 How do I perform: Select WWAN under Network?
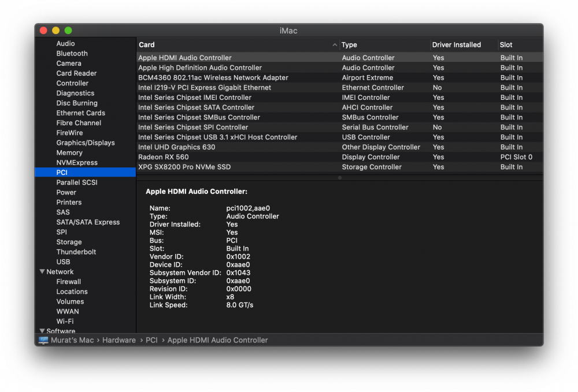click(68, 311)
